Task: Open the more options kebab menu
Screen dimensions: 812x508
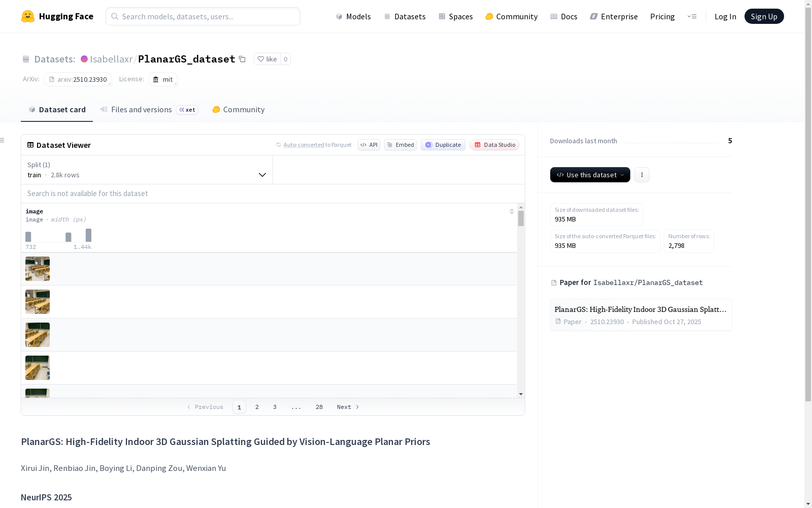Action: [x=642, y=175]
